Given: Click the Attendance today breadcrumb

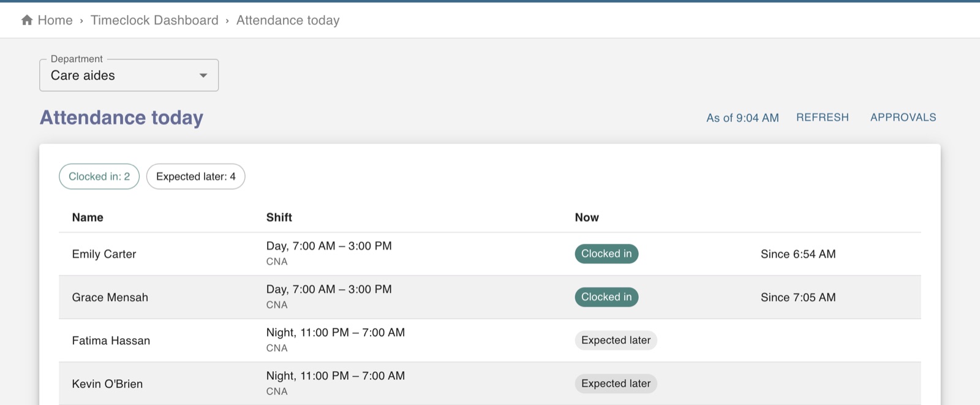Looking at the screenshot, I should 288,20.
